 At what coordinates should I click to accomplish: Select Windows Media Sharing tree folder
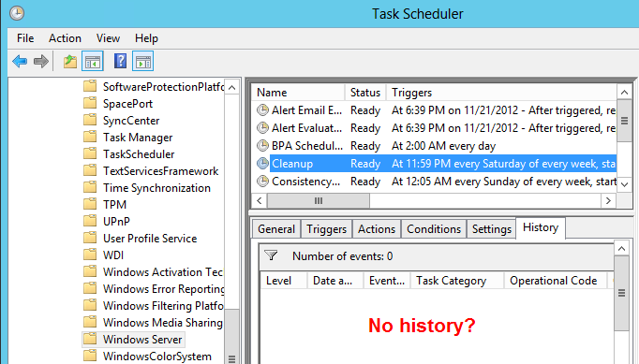tap(163, 322)
